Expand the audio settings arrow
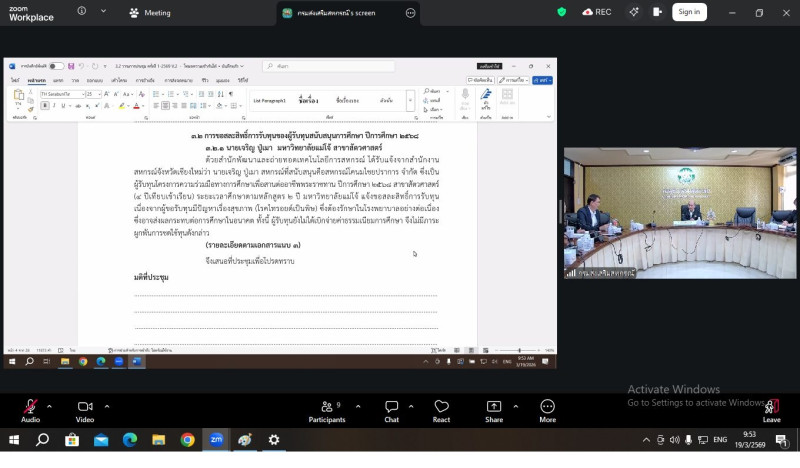 50,406
